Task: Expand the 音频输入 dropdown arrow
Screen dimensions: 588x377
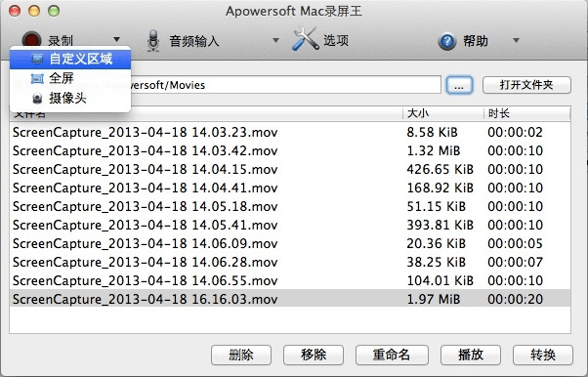Action: click(275, 40)
